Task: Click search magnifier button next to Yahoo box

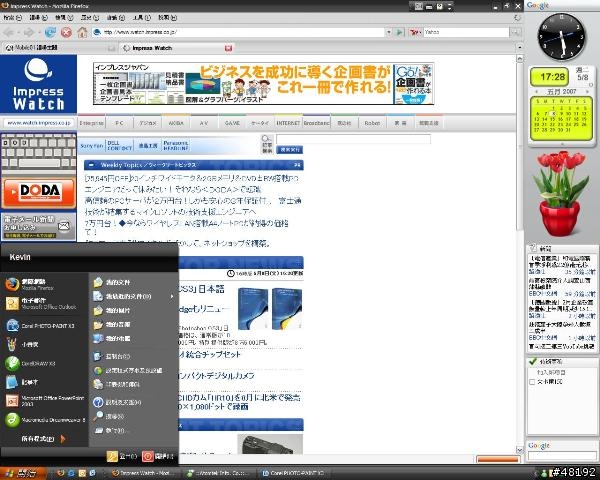Action: (x=516, y=33)
